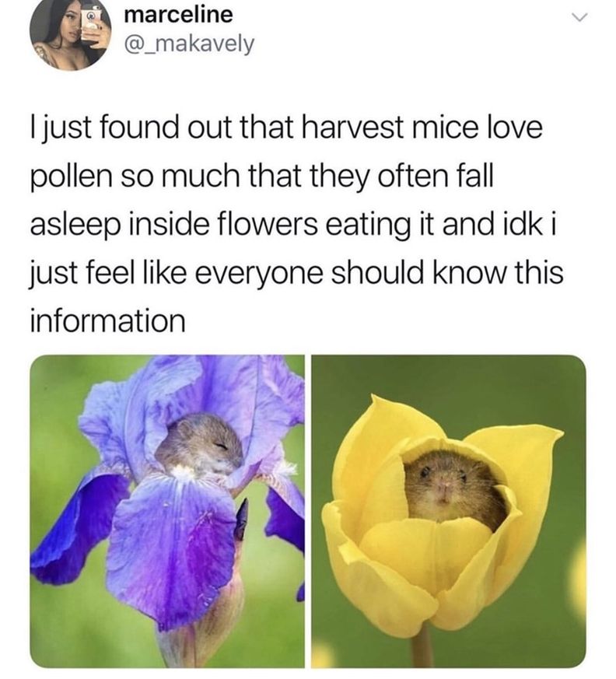This screenshot has height=679, width=616.
Task: Open the marceline display name
Action: 178,14
